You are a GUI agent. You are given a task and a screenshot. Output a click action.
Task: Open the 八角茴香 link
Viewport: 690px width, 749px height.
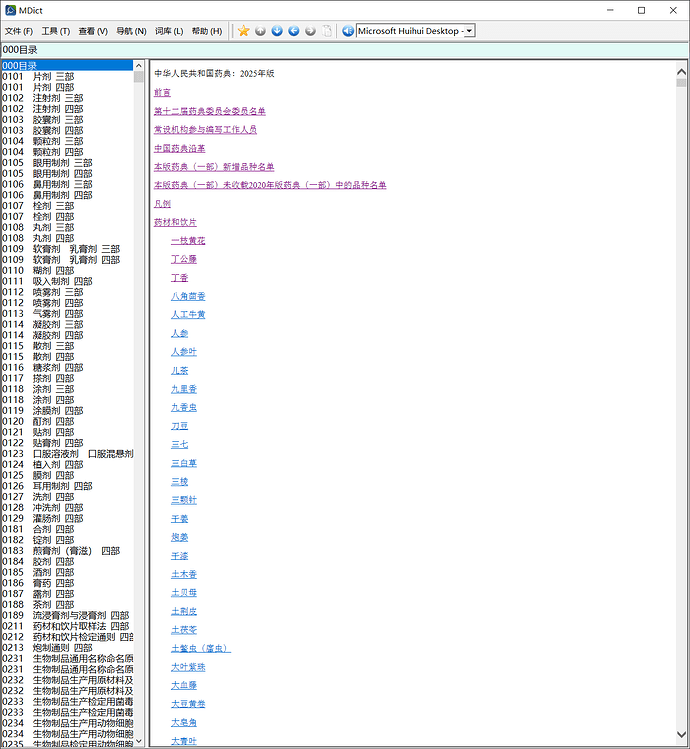[x=188, y=296]
